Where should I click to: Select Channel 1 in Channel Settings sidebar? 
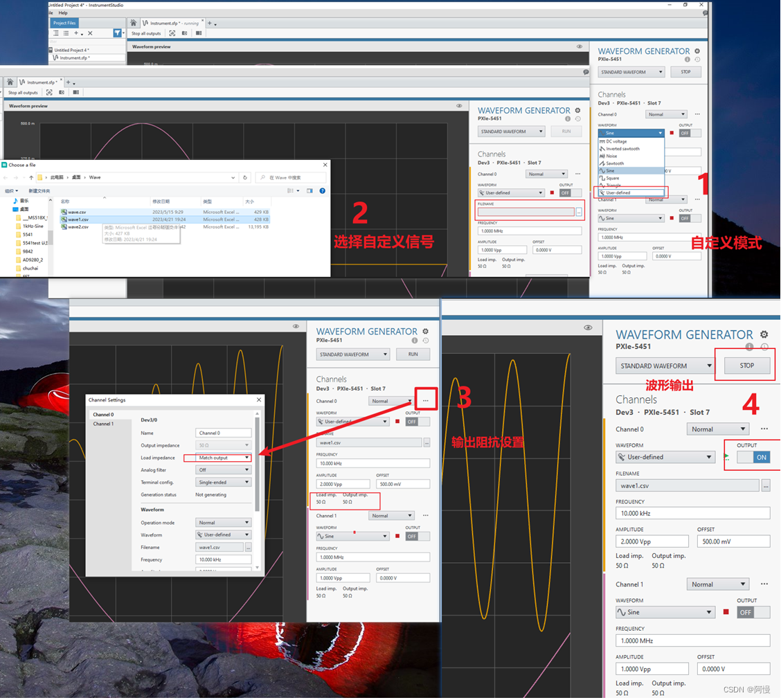tap(103, 424)
